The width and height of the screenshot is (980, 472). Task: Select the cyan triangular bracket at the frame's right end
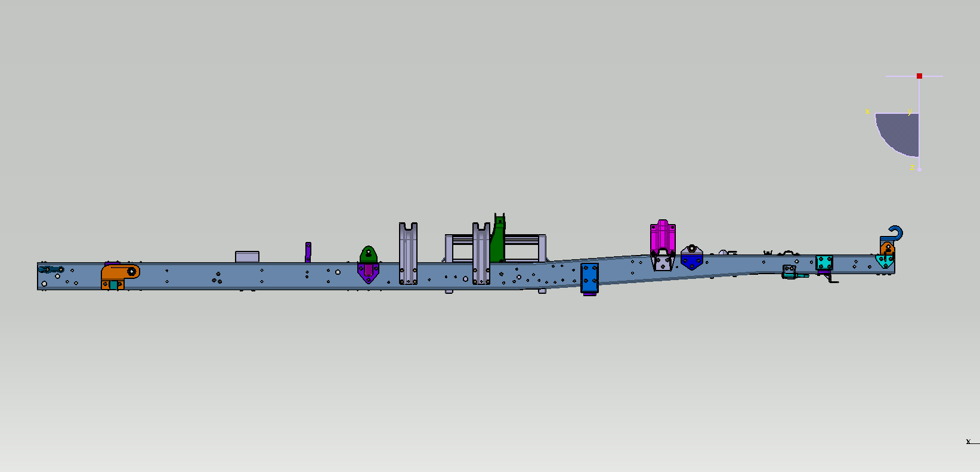click(x=885, y=261)
